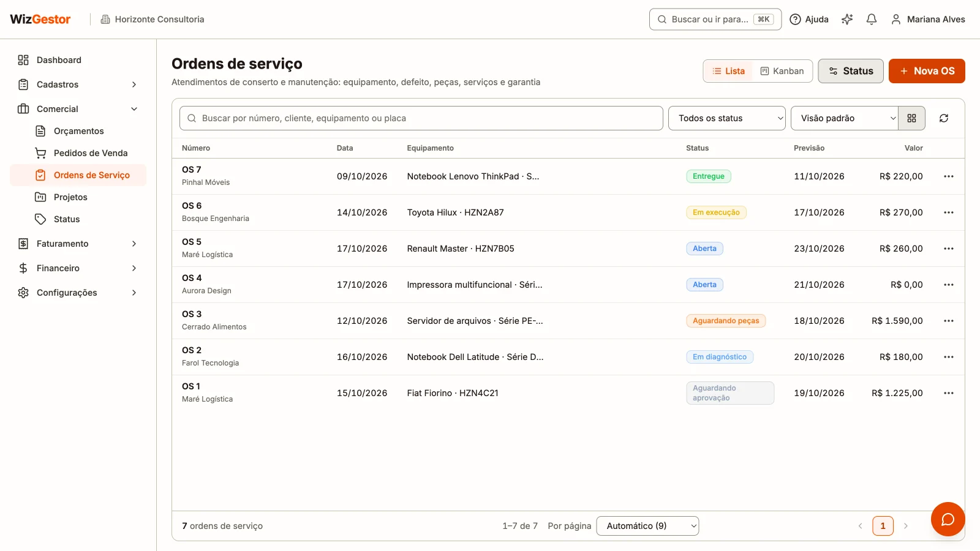
Task: Open row actions menu for OS 4
Action: 949,285
